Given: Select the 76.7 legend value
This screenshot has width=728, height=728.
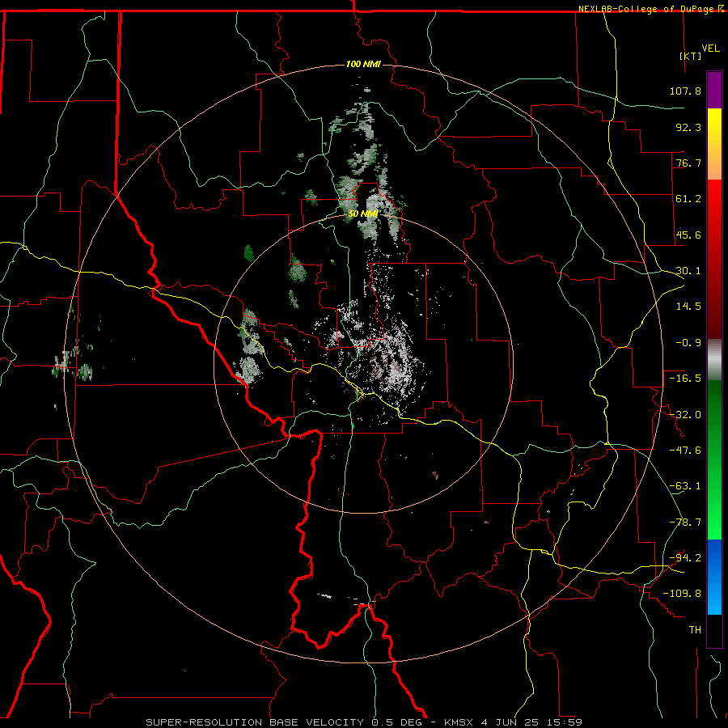Looking at the screenshot, I should (x=688, y=163).
